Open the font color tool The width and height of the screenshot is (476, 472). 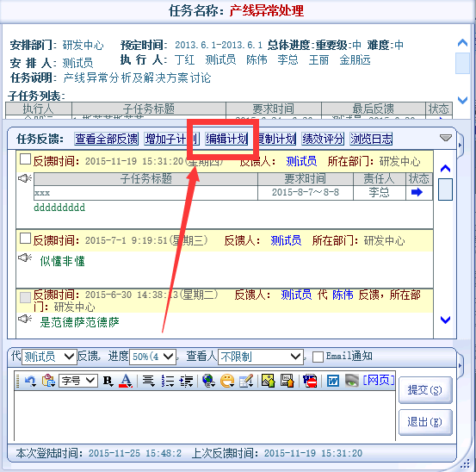[127, 381]
